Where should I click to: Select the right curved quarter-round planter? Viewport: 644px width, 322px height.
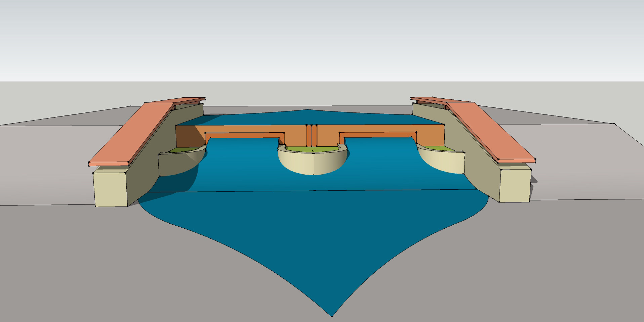(x=441, y=160)
